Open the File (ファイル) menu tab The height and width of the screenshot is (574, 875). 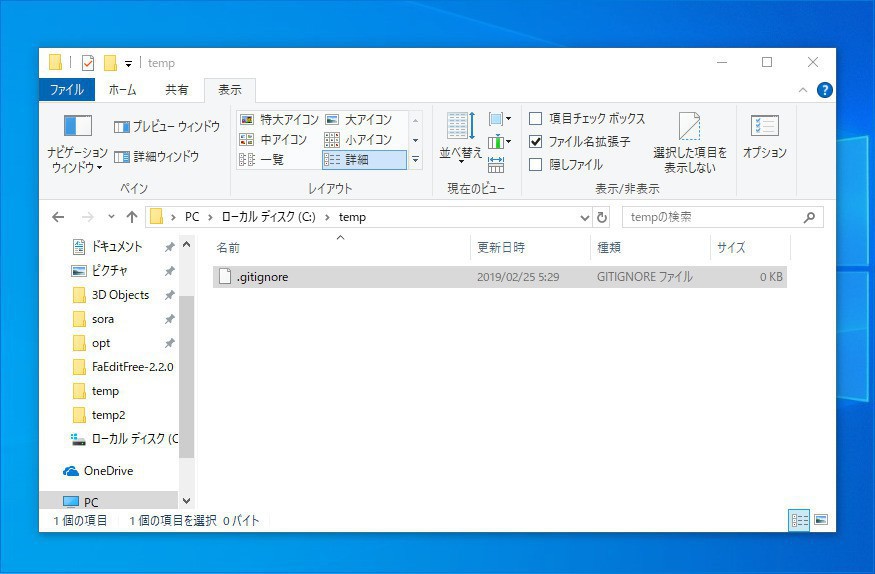(x=67, y=90)
